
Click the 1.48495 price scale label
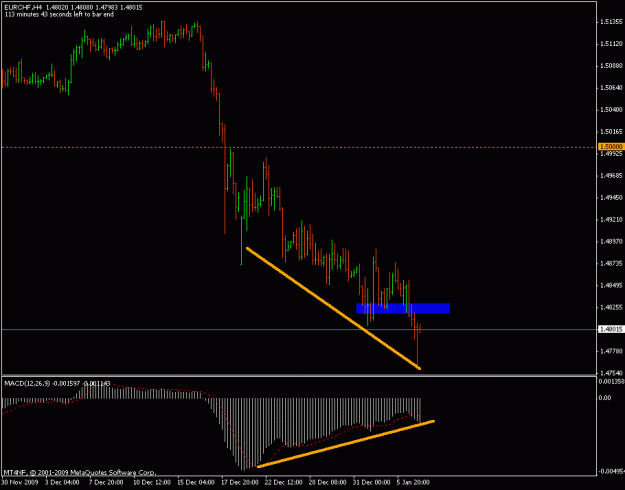tap(610, 285)
